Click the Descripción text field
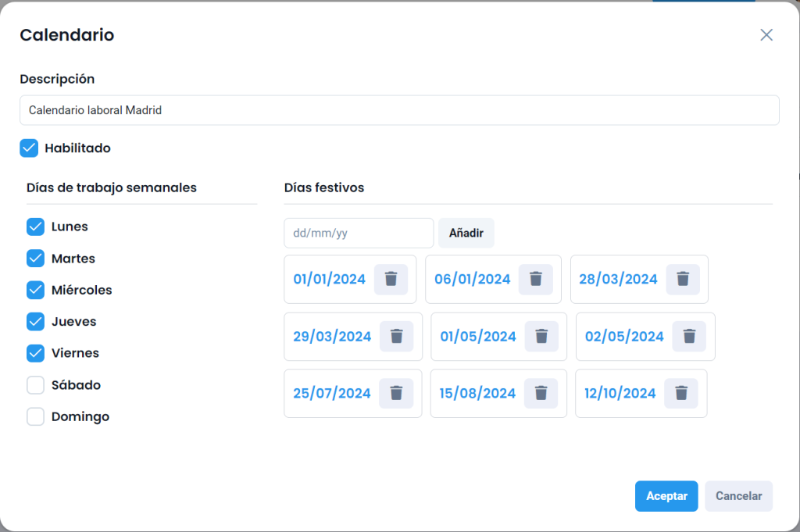Viewport: 800px width, 532px height. pyautogui.click(x=399, y=110)
